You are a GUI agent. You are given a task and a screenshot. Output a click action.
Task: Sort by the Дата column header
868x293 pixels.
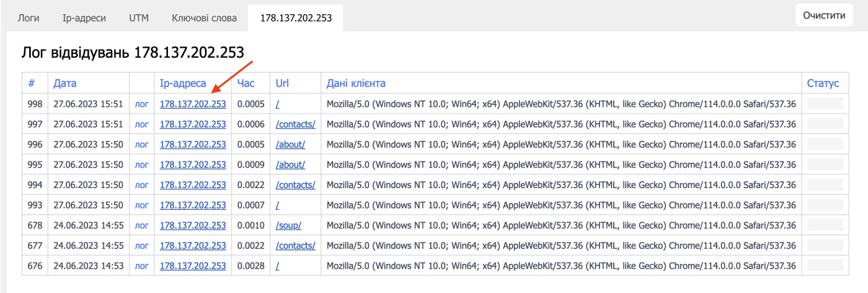65,83
